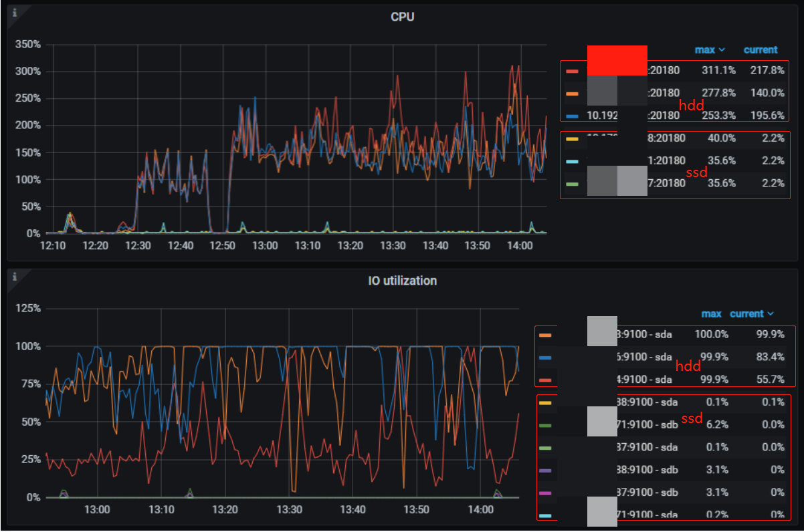
Task: Sort CPU legend by max column
Action: [x=710, y=49]
